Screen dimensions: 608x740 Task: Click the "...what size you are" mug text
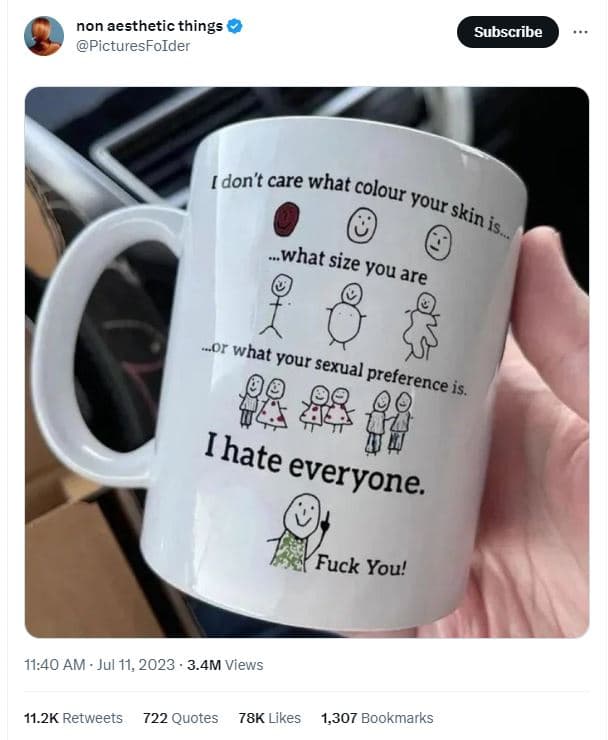tap(346, 267)
